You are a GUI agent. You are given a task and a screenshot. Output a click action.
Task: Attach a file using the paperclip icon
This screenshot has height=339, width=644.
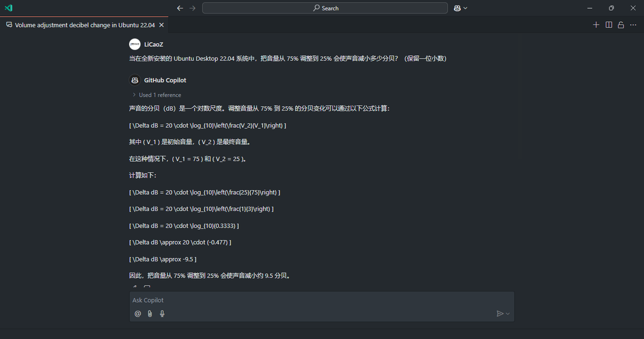[150, 313]
